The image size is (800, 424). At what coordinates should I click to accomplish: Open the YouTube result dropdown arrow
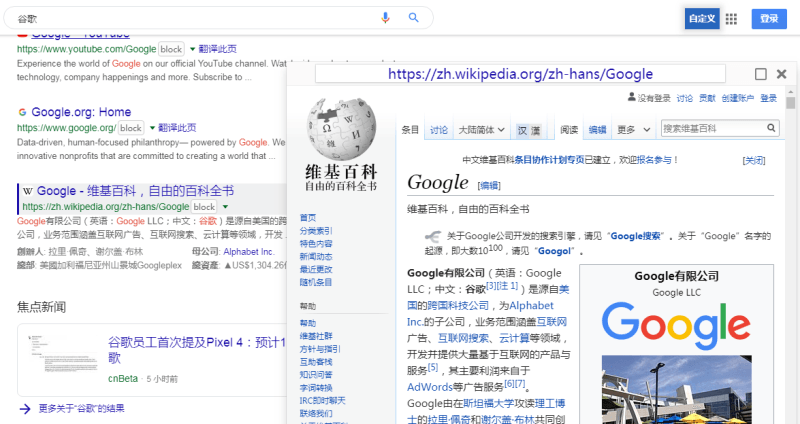click(x=192, y=49)
